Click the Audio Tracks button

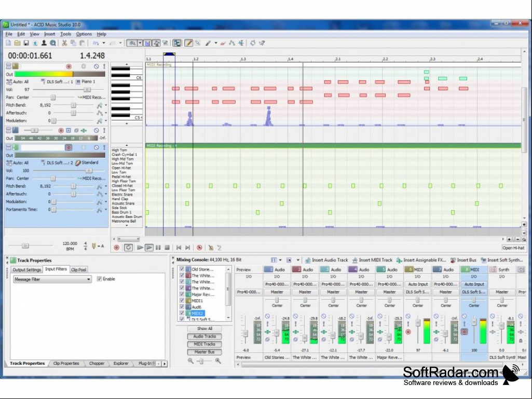click(204, 336)
